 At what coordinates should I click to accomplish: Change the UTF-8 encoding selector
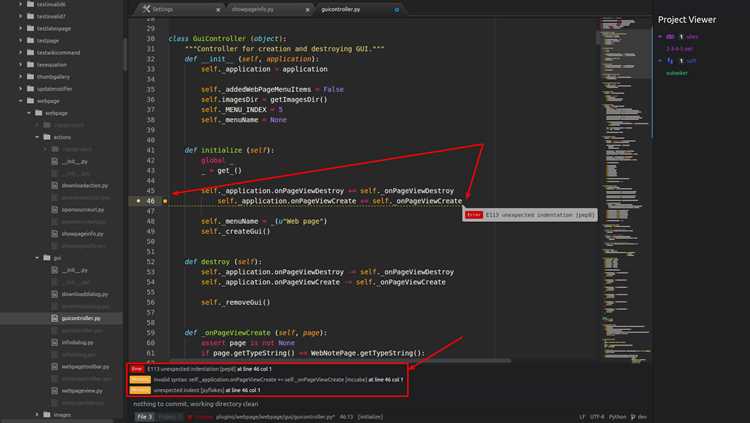(x=597, y=417)
